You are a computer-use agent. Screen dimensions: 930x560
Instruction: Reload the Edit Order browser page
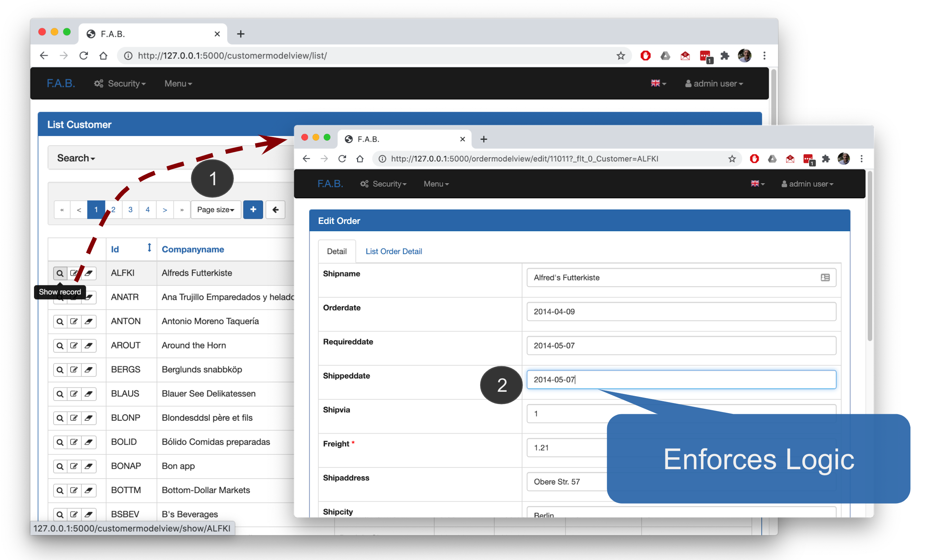[x=342, y=159]
